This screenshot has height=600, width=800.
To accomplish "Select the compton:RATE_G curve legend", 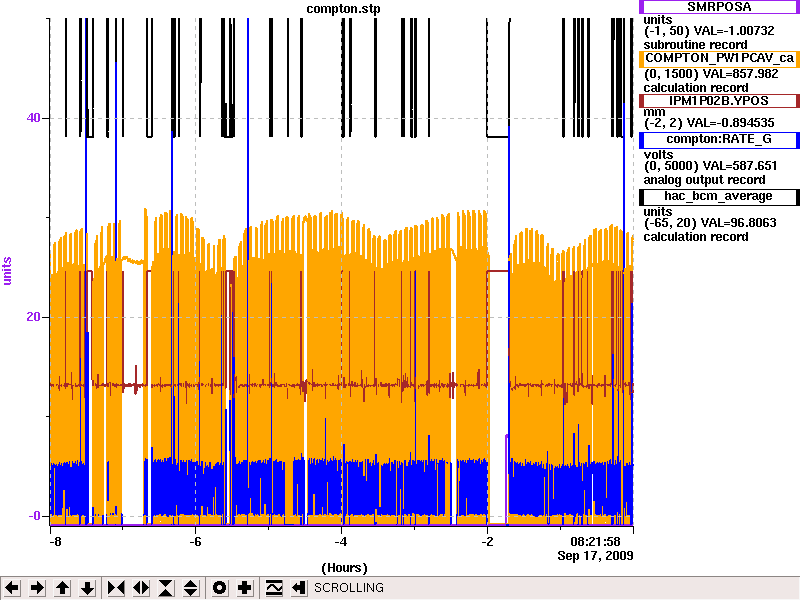I will click(719, 140).
